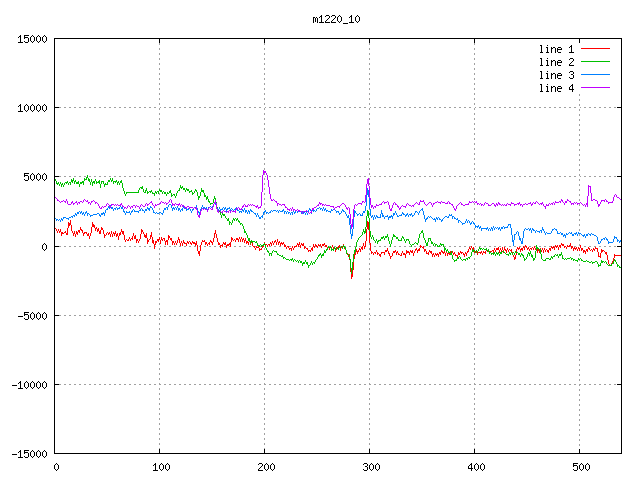
Task: Click the purple line 4 legend sample
Action: click(x=596, y=88)
